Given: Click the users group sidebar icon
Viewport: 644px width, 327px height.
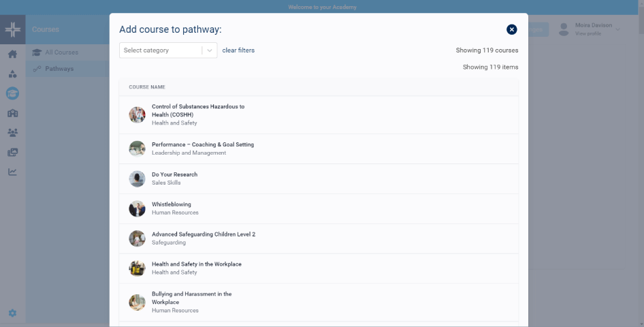Looking at the screenshot, I should [x=12, y=132].
